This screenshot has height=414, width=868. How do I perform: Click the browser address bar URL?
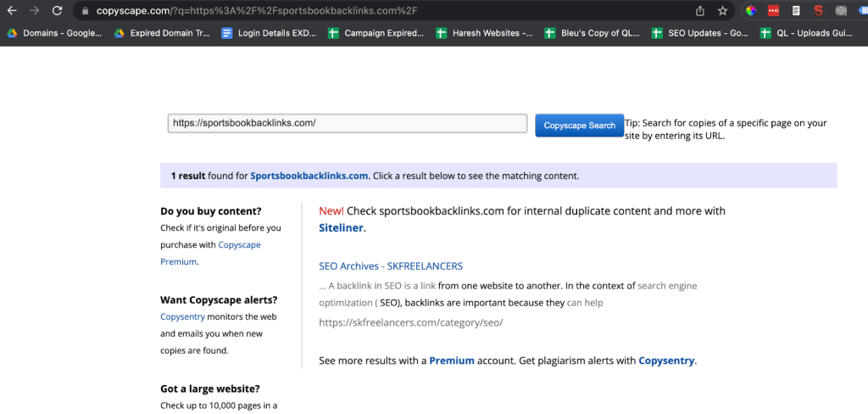(x=254, y=11)
